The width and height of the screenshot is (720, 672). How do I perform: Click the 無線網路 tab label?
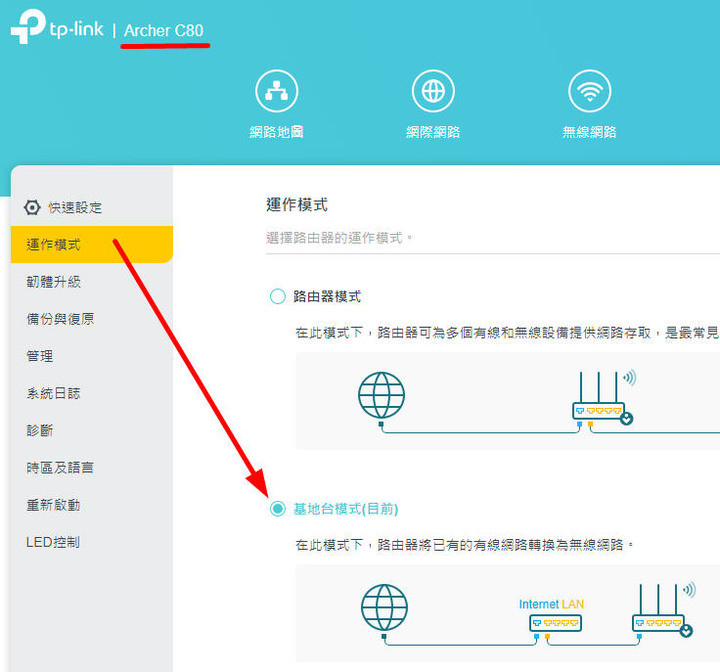(590, 132)
